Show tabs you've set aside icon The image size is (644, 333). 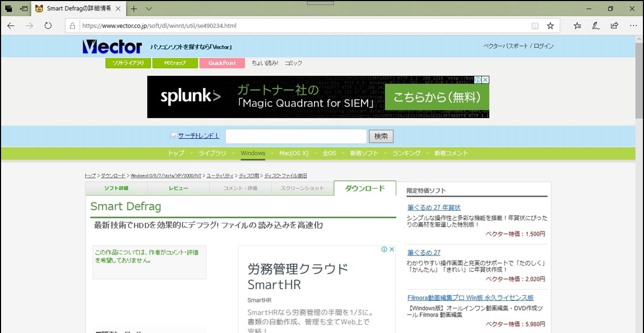[x=9, y=9]
